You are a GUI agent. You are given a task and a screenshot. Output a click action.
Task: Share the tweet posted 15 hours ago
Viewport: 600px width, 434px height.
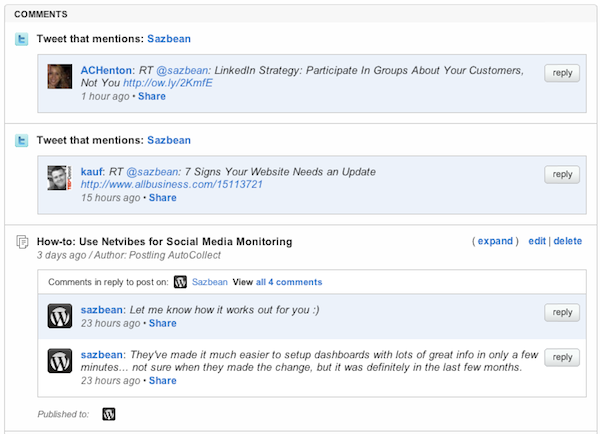tap(162, 198)
